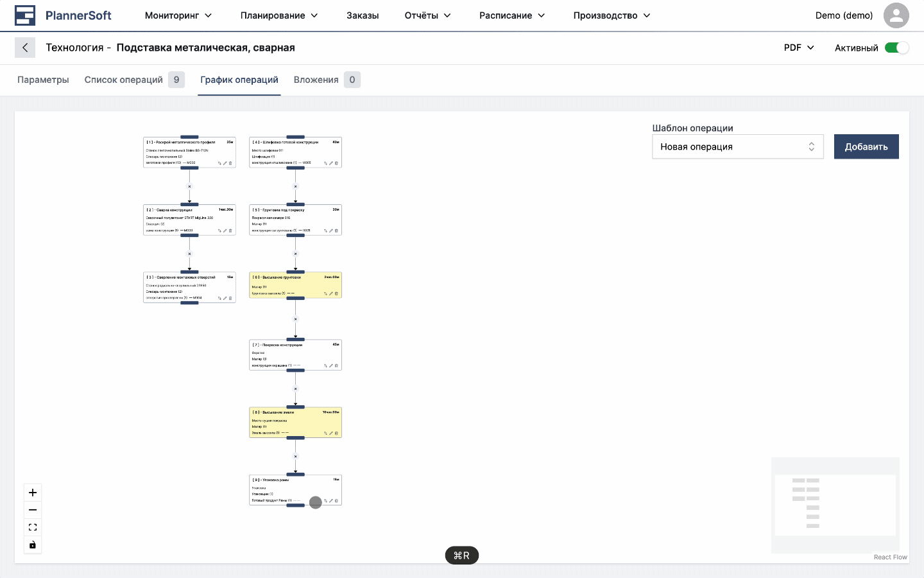Zoom in with the plus control

[33, 493]
